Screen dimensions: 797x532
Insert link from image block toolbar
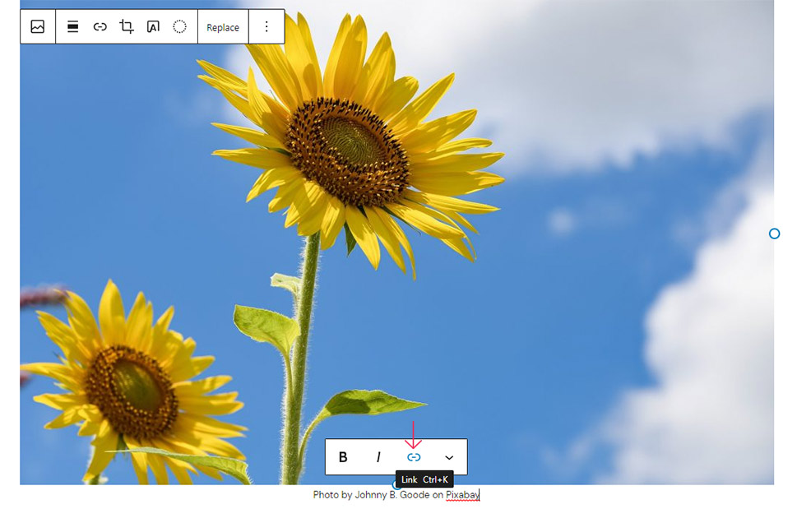pyautogui.click(x=100, y=26)
